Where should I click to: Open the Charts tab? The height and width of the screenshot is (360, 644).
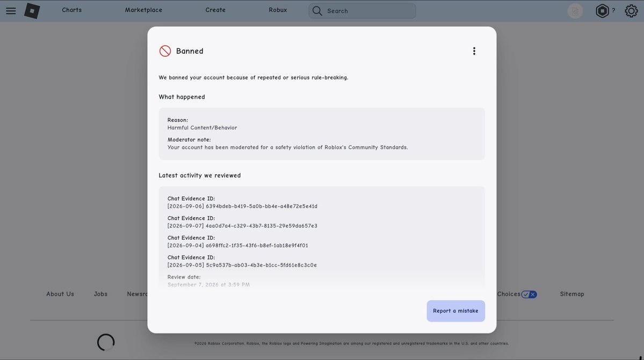point(72,10)
